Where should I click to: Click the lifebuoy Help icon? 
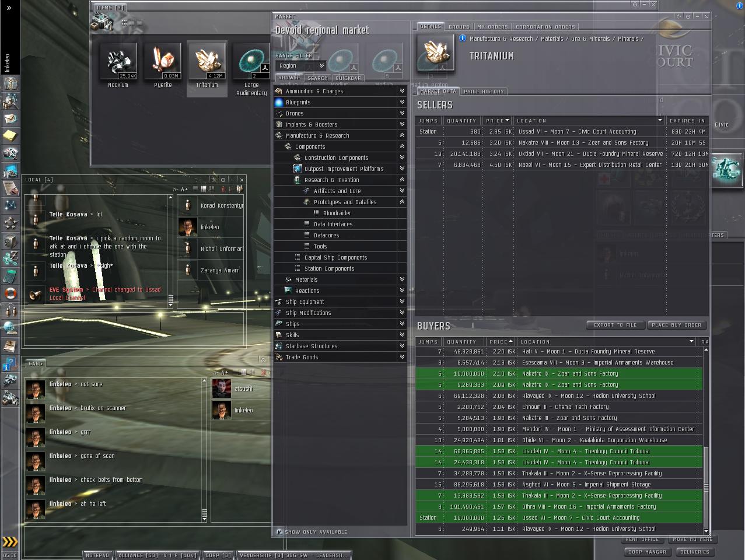pyautogui.click(x=10, y=293)
